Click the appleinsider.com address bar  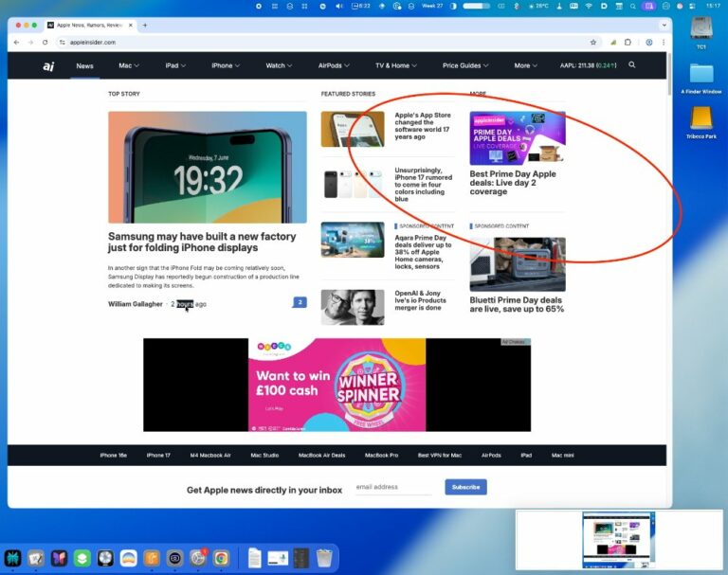(x=325, y=43)
